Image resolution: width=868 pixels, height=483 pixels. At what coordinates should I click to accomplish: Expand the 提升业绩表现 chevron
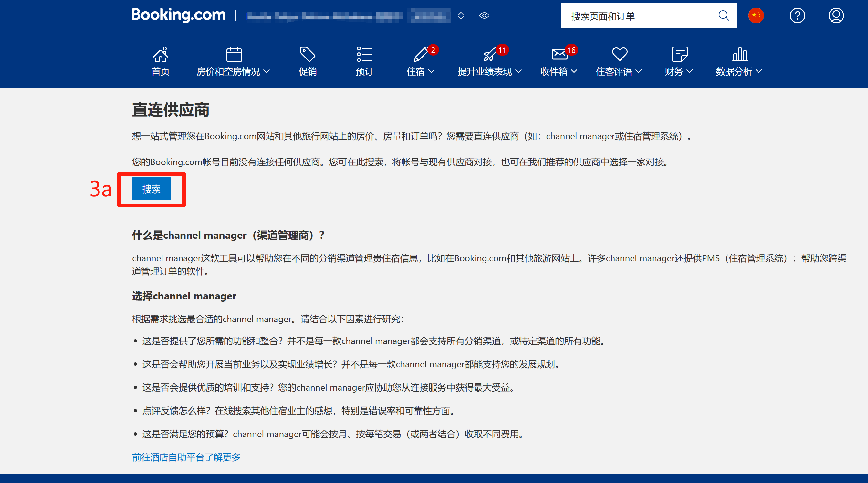518,71
